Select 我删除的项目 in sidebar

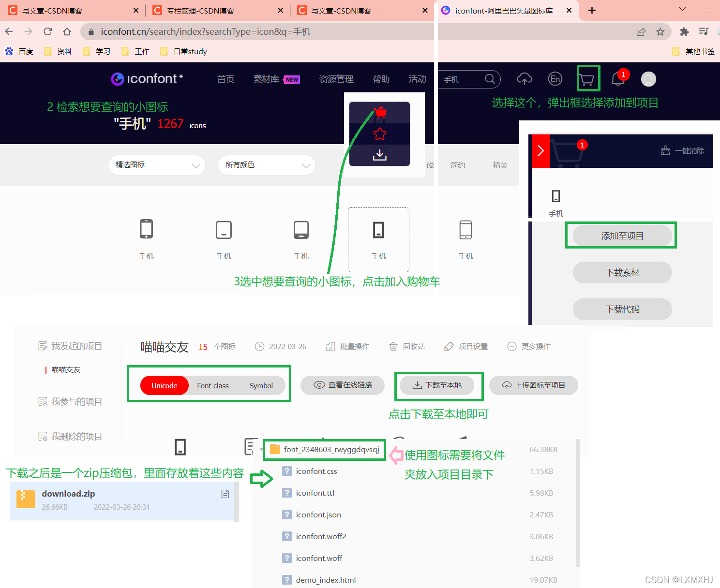pos(70,437)
